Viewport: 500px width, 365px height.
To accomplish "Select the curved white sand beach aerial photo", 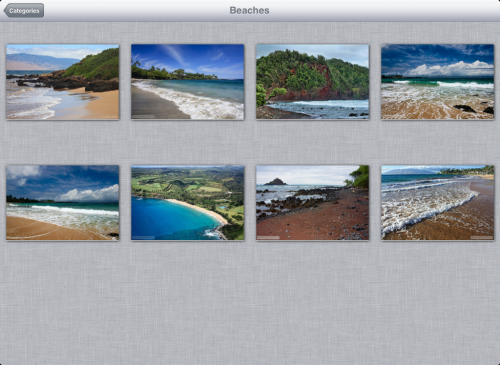I will pos(188,203).
